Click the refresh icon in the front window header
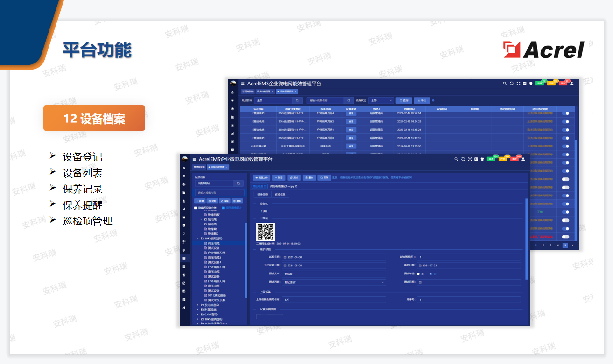This screenshot has height=364, width=613. [x=463, y=159]
